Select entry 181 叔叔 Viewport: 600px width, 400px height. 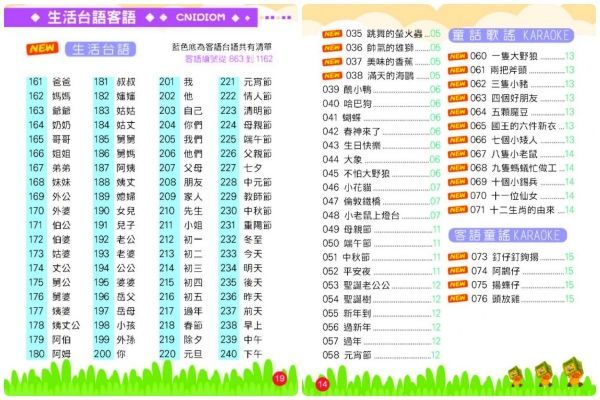click(114, 82)
